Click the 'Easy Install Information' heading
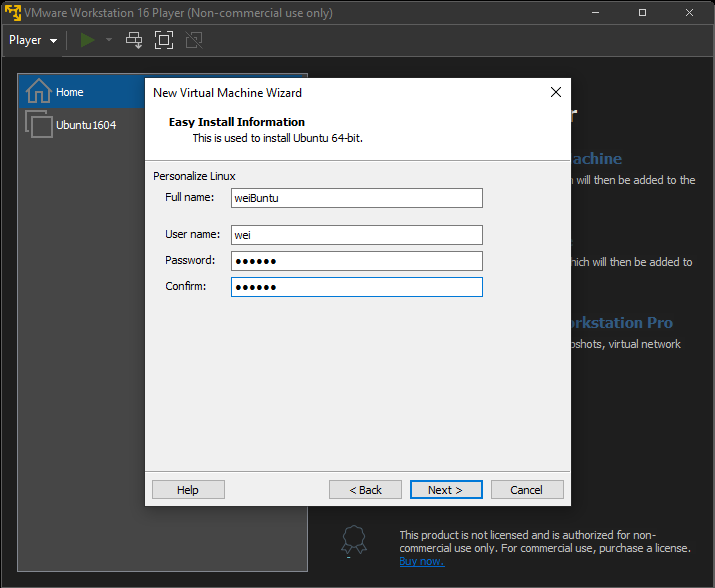Viewport: 715px width, 588px height. 237,122
